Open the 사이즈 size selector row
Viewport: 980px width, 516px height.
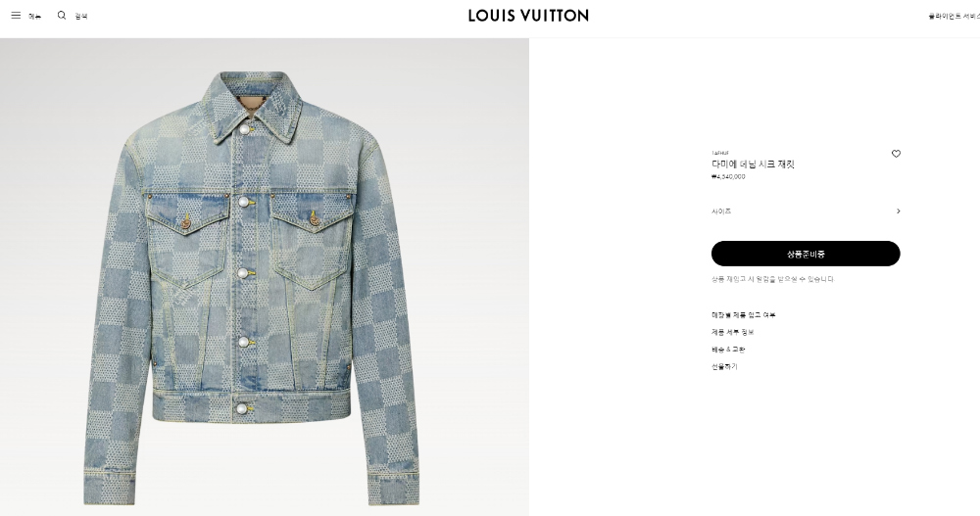[806, 211]
